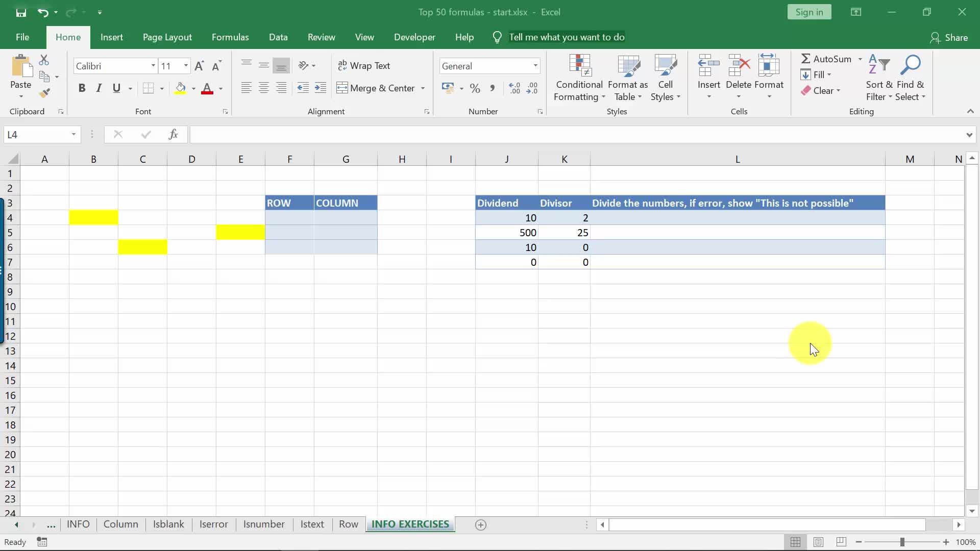Click the Save icon in title bar
This screenshot has width=980, height=551.
pyautogui.click(x=21, y=12)
